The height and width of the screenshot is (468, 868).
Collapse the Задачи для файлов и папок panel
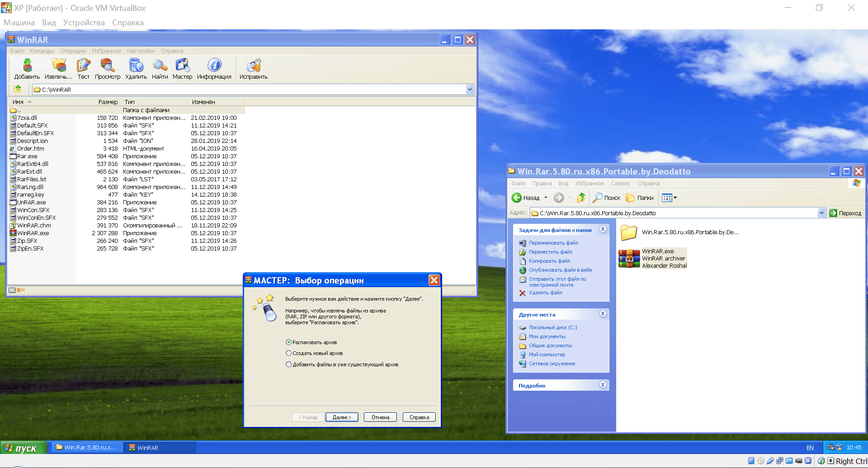pyautogui.click(x=603, y=229)
